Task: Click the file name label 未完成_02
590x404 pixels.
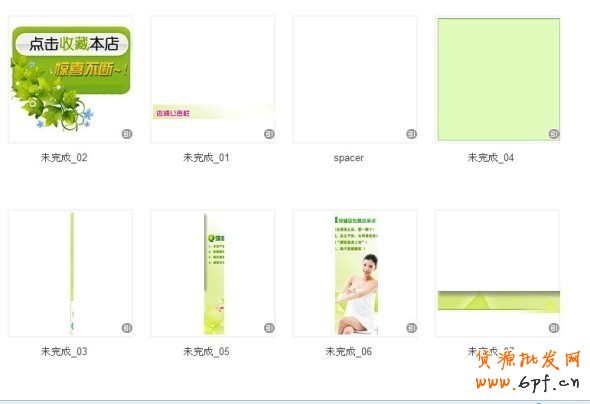Action: coord(64,158)
